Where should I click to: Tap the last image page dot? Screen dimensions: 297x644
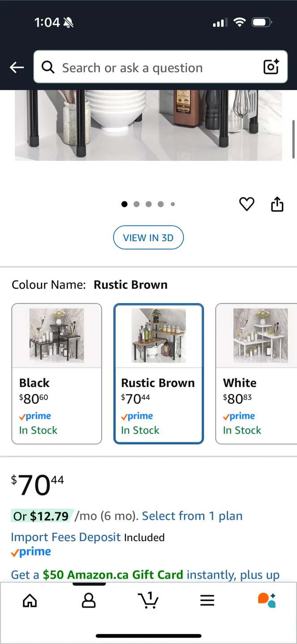coord(173,204)
